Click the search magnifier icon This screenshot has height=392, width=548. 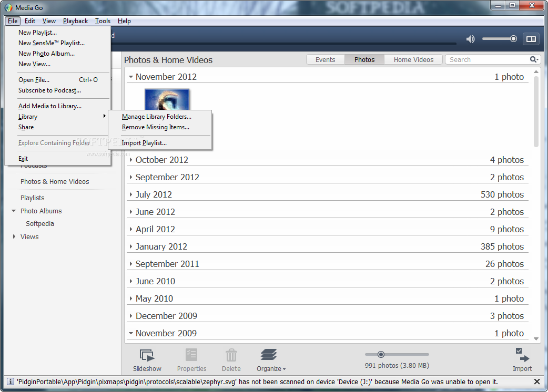pos(534,60)
